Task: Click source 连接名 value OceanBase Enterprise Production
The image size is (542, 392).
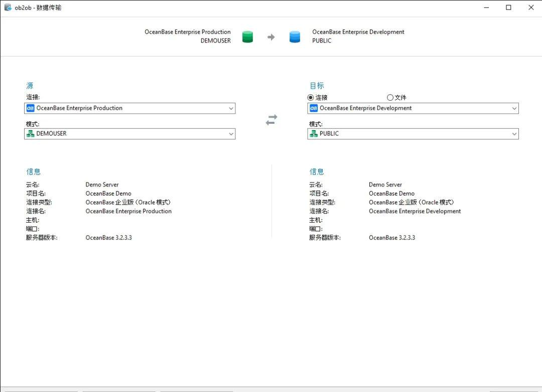Action: click(128, 211)
